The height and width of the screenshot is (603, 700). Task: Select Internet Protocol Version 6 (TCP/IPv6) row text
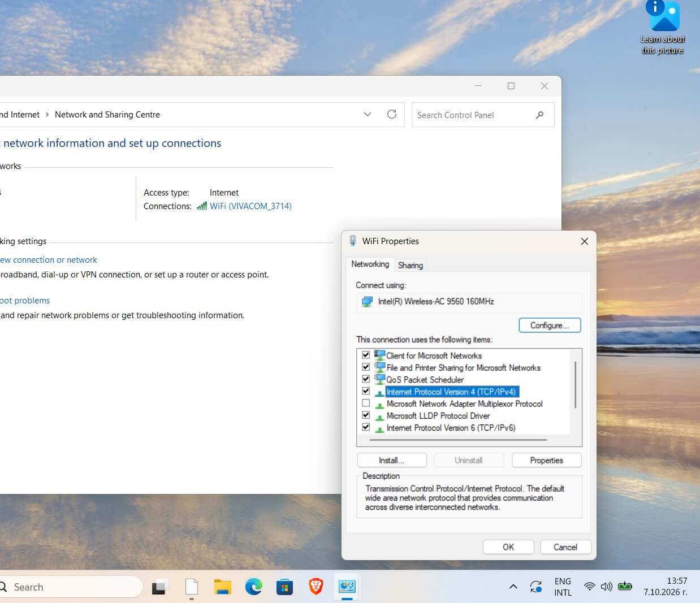point(451,428)
